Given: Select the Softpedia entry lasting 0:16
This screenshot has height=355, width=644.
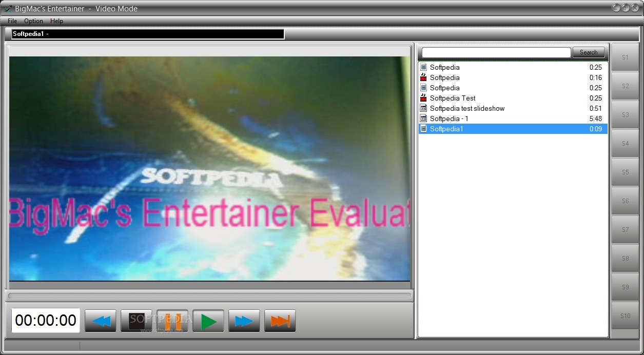Looking at the screenshot, I should coord(513,77).
